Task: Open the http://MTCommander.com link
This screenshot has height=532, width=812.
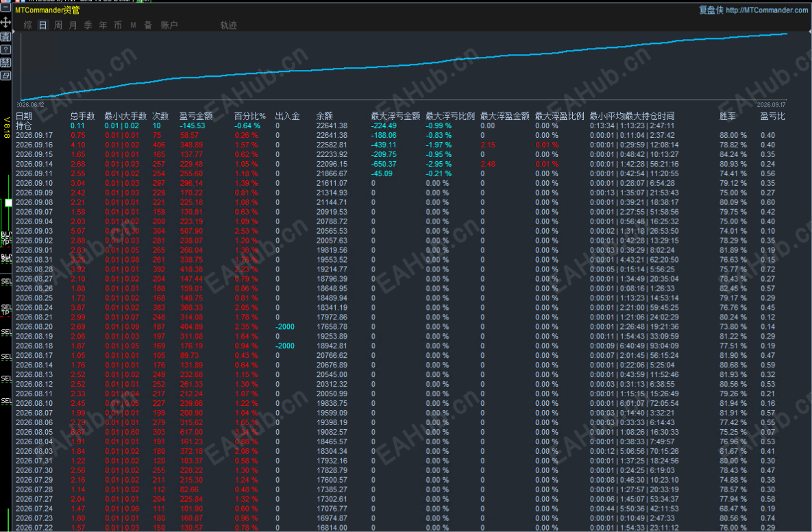Action: tap(766, 10)
